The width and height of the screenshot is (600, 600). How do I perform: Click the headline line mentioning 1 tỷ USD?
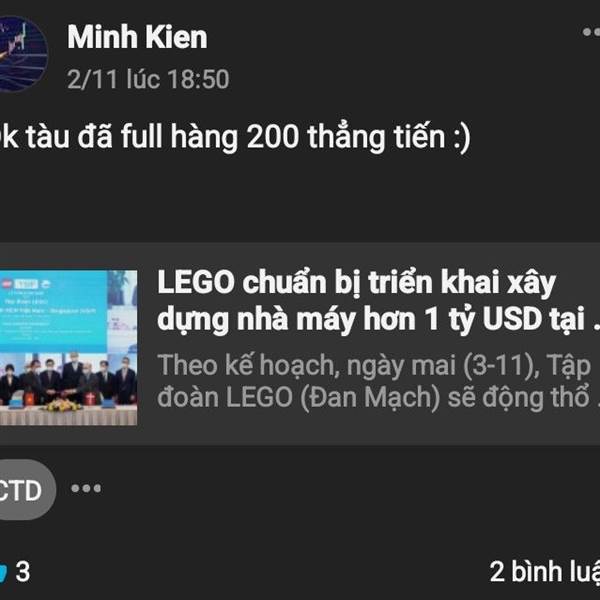pos(377,319)
